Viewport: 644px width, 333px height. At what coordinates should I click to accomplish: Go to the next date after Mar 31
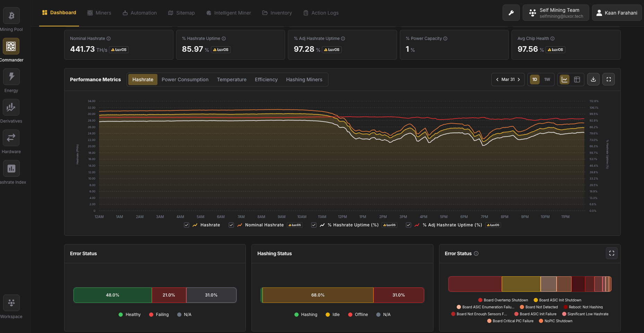518,79
